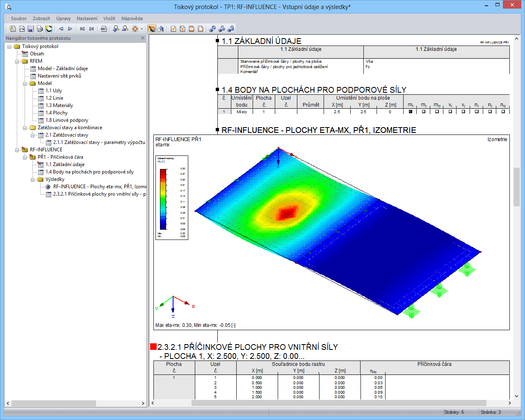This screenshot has height=420, width=525.
Task: Collapse the Výsledky folder node
Action: click(33, 179)
